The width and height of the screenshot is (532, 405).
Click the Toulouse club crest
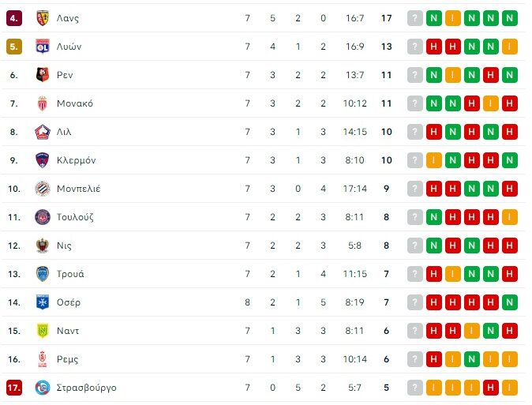click(x=43, y=217)
